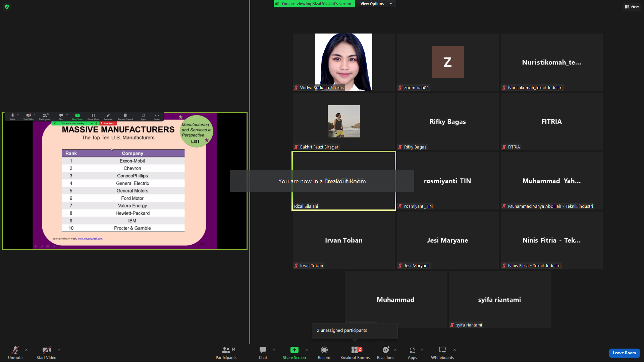
Task: Click the Valero Energy row on slide
Action: 123,206
